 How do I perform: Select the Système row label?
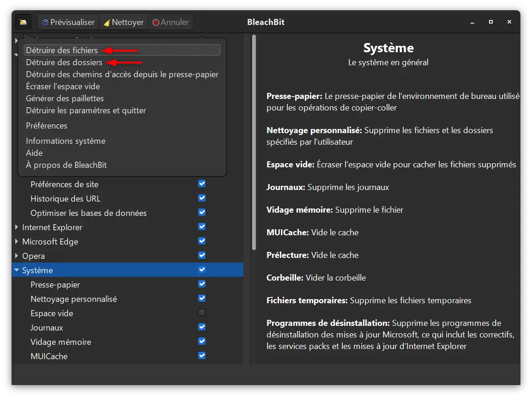[x=37, y=270]
